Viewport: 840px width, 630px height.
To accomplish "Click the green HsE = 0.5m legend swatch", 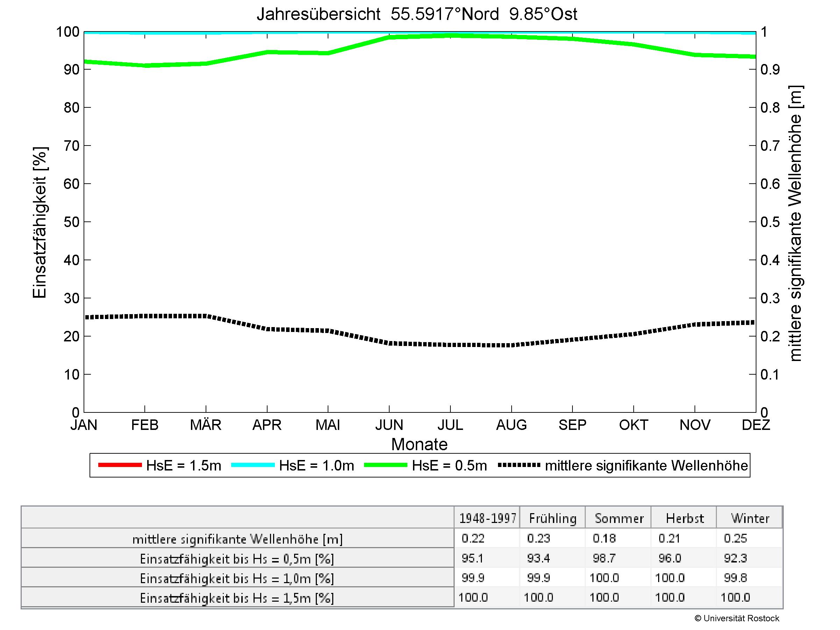I will 385,465.
